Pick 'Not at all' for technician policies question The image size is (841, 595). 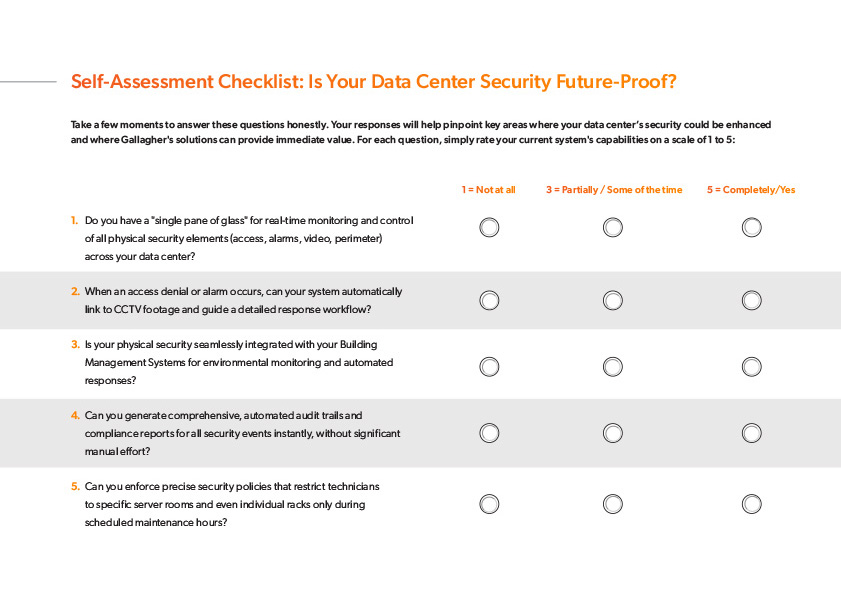[x=489, y=503]
